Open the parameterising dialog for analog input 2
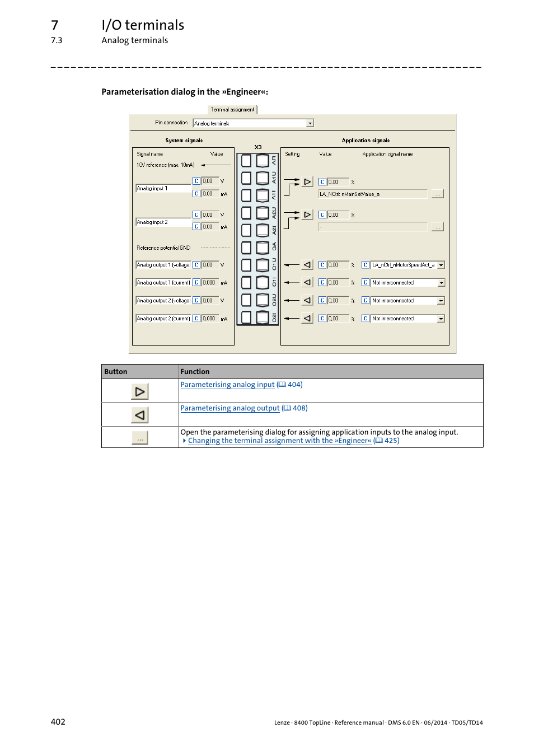The image size is (534, 756). coord(307,214)
